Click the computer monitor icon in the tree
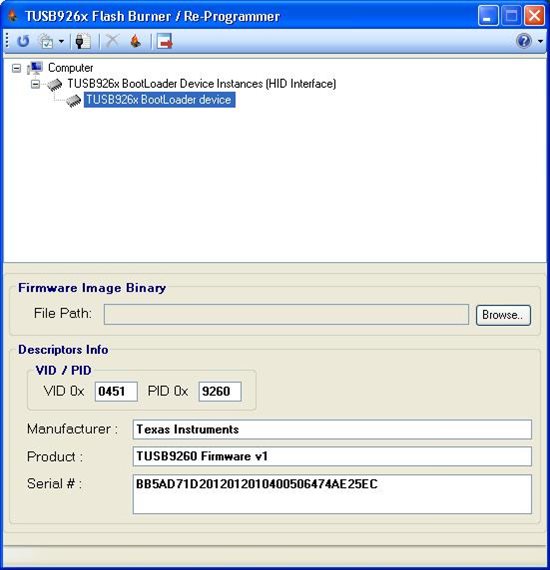 pos(35,68)
